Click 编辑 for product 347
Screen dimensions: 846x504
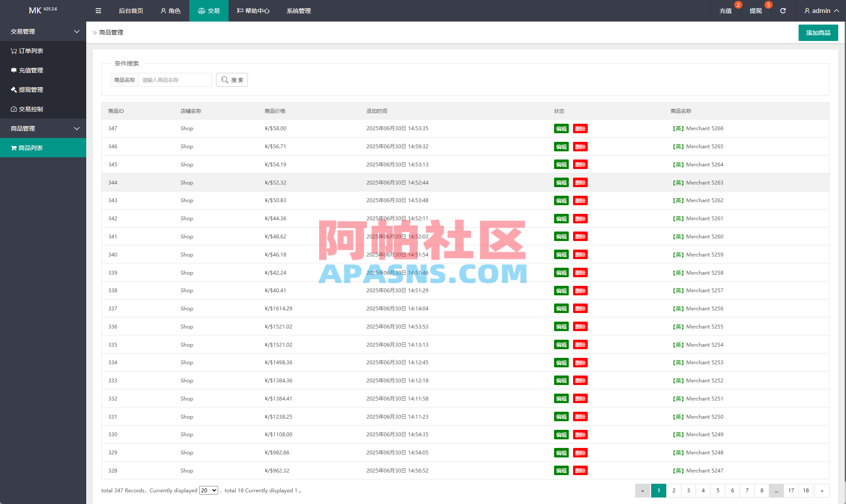pyautogui.click(x=561, y=128)
